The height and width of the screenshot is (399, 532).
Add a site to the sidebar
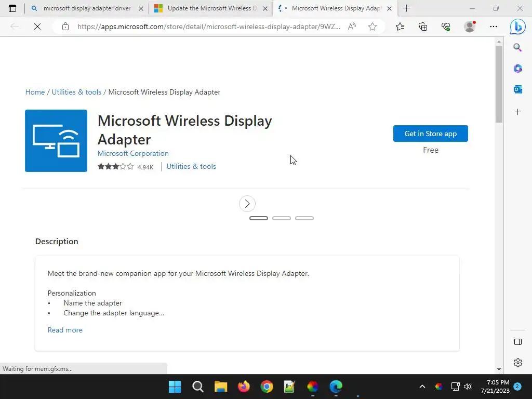click(x=517, y=112)
